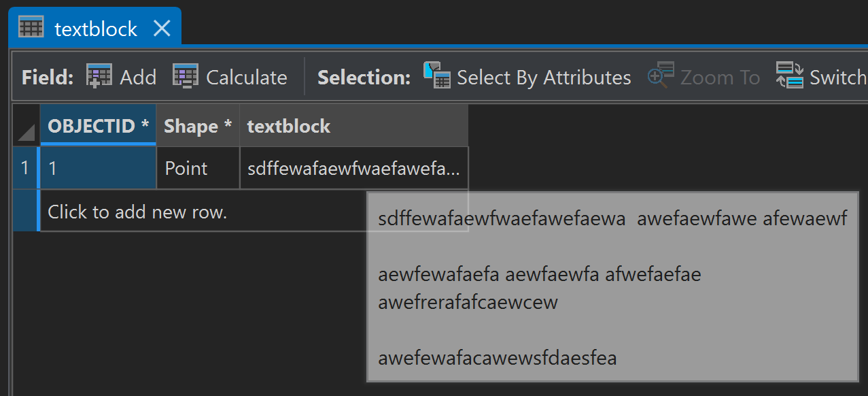Close the textblock table tab
The width and height of the screenshot is (868, 396).
click(x=162, y=29)
